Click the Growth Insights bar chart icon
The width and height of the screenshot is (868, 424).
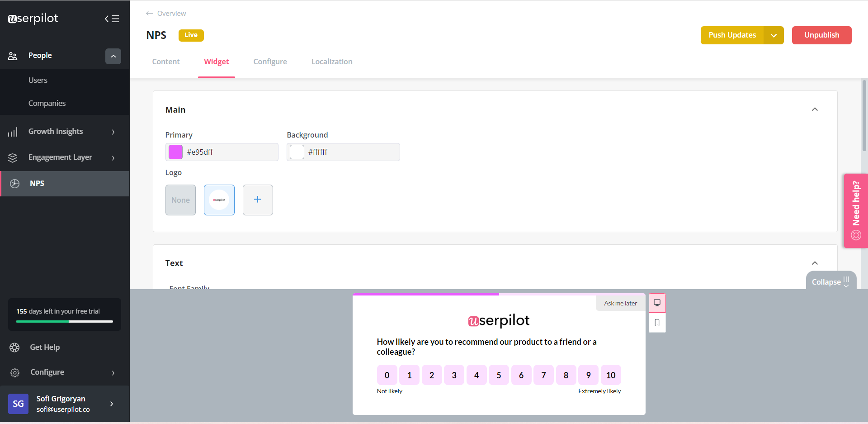click(x=13, y=132)
